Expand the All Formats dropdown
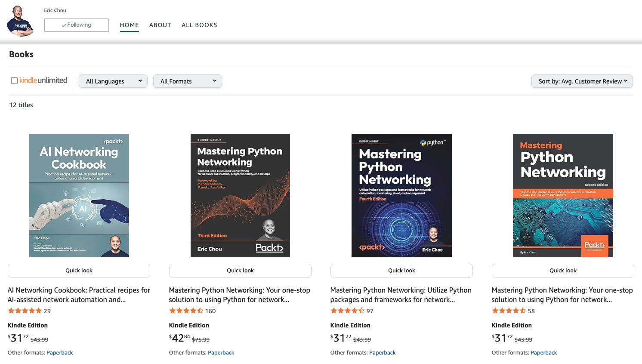Image resolution: width=642 pixels, height=364 pixels. (188, 81)
